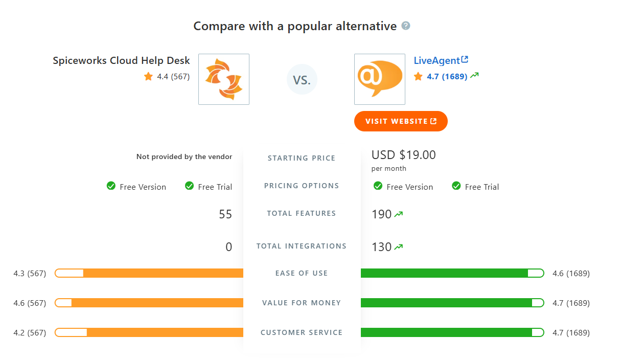Click the orange Customer Service rating bar
The image size is (644, 359).
(x=153, y=332)
